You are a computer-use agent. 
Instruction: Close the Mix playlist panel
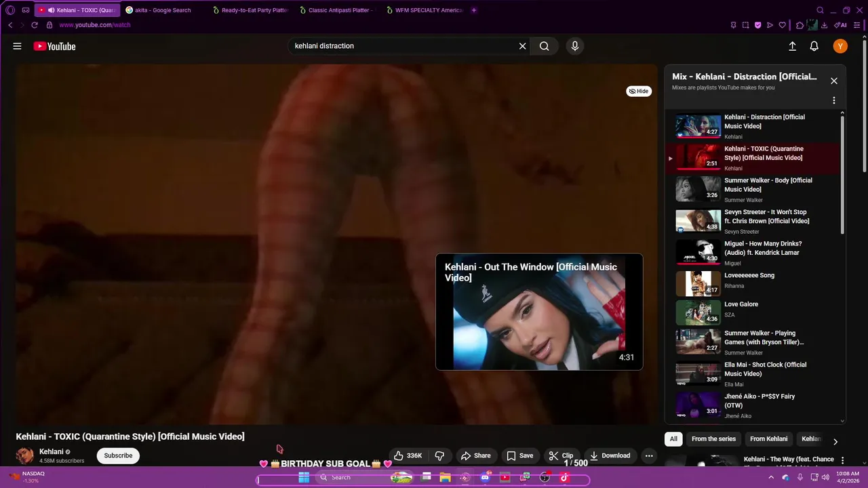pyautogui.click(x=834, y=81)
